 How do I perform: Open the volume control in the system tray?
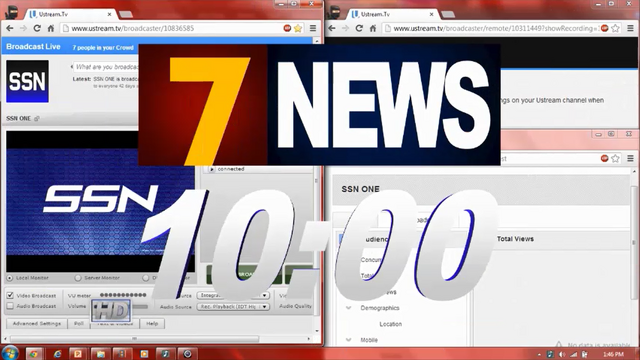click(x=562, y=354)
